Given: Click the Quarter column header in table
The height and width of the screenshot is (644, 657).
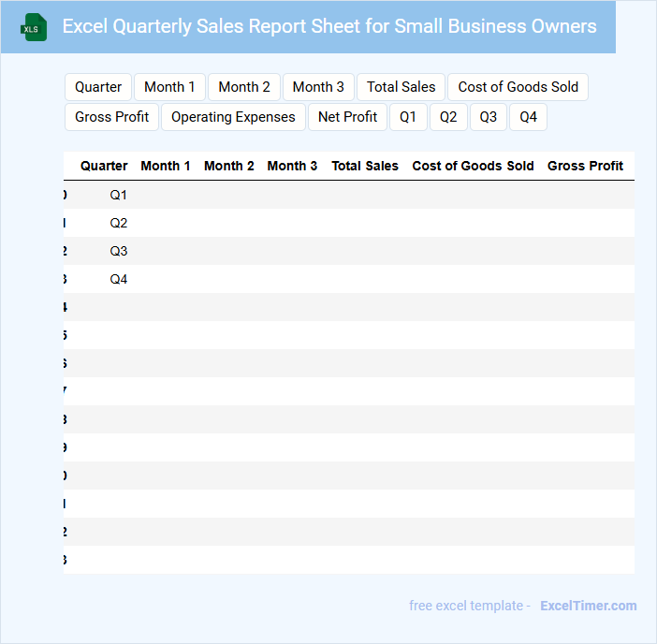Looking at the screenshot, I should pos(104,166).
